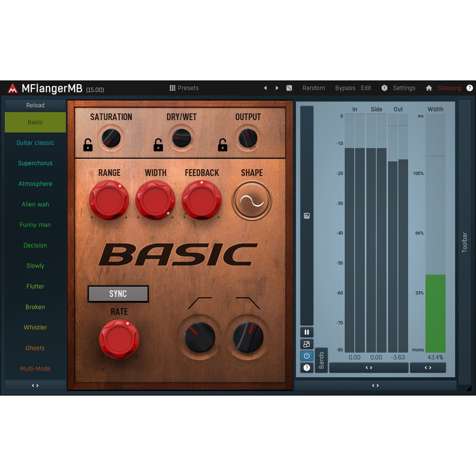This screenshot has width=476, height=476.
Task: Click the low-pass filter black knob
Action: (x=248, y=337)
